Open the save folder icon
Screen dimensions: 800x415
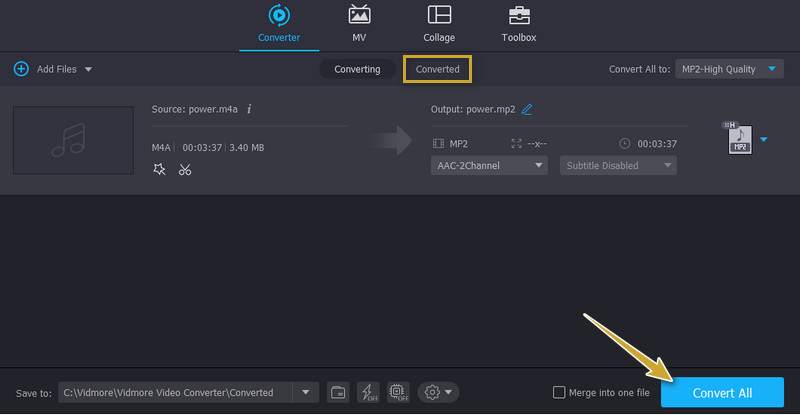[x=339, y=391]
